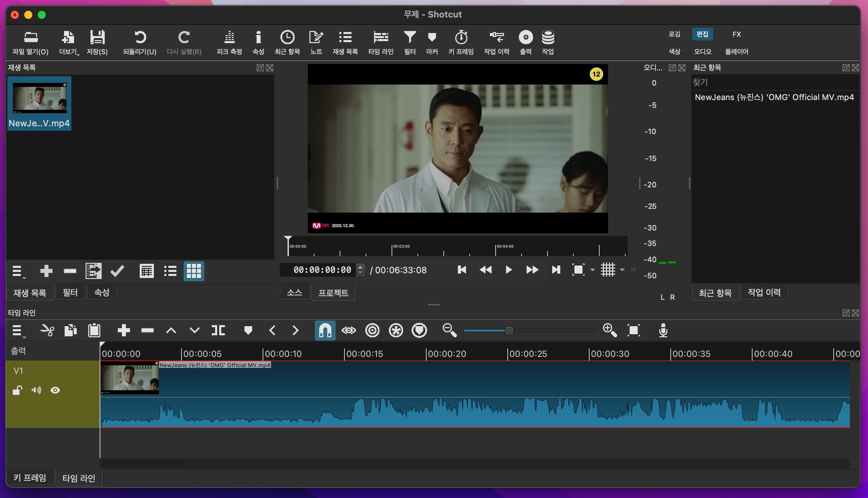The width and height of the screenshot is (868, 498).
Task: Open the 속성 properties toolbar icon
Action: [258, 42]
